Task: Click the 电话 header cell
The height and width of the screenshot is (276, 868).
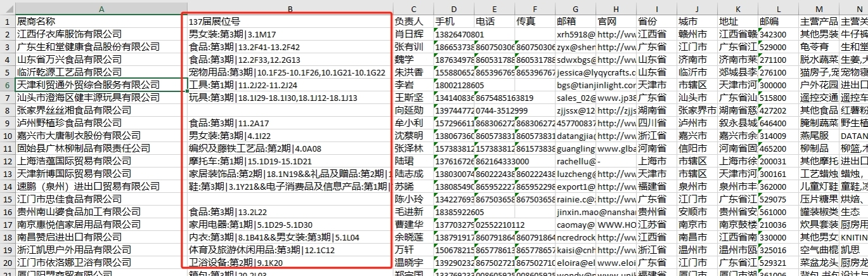Action: tap(494, 21)
